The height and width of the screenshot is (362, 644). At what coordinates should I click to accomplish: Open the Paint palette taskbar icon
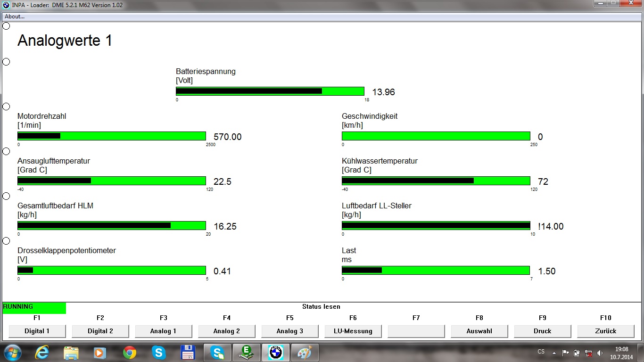pos(305,353)
